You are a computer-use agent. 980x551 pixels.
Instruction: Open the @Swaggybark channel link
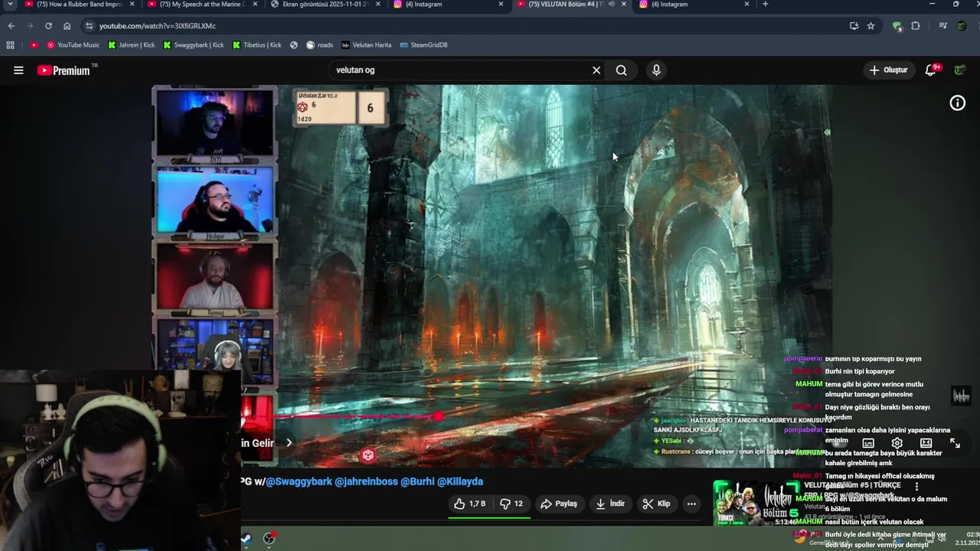point(299,481)
